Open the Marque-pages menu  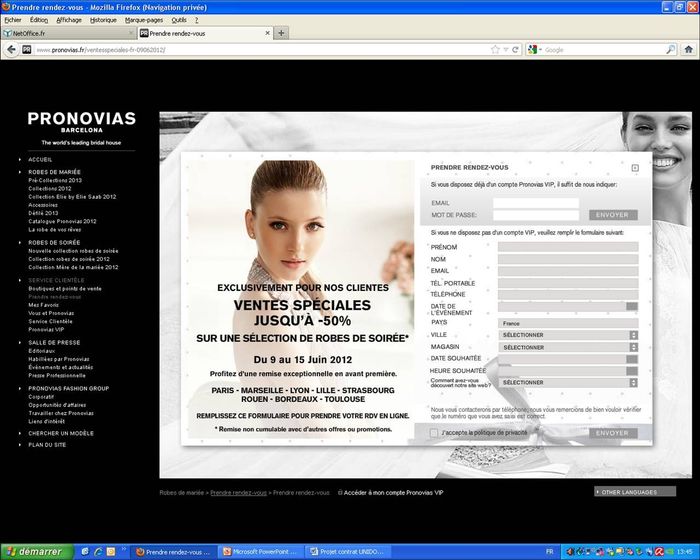[144, 20]
